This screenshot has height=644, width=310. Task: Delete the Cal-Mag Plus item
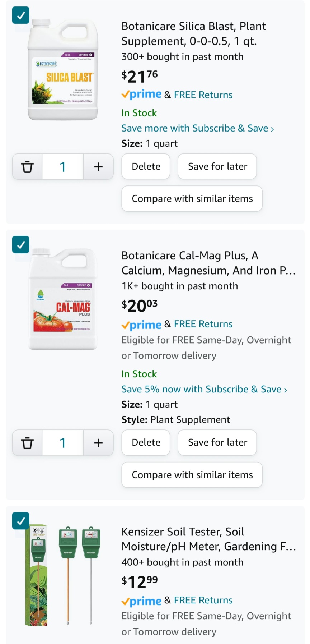[x=146, y=442]
